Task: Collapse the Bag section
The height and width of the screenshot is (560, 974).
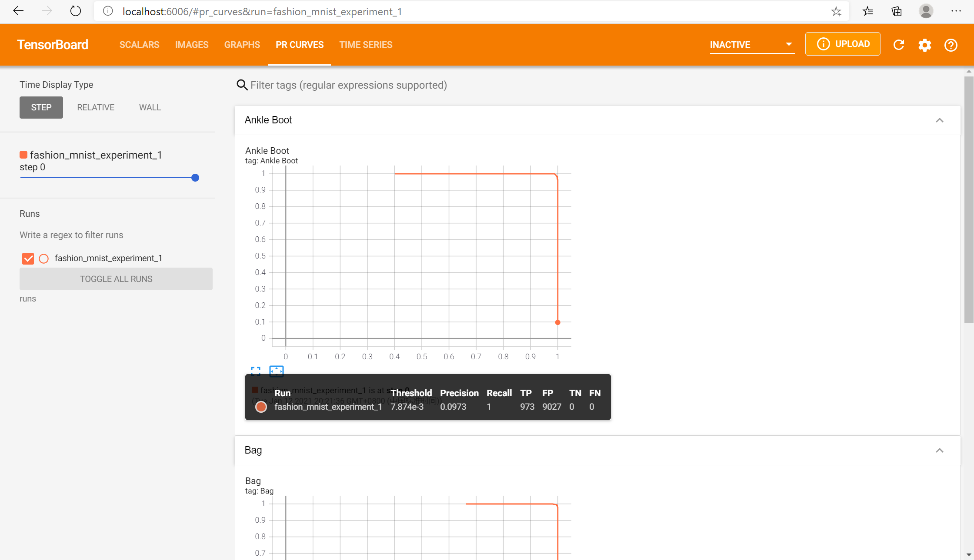Action: pos(940,451)
